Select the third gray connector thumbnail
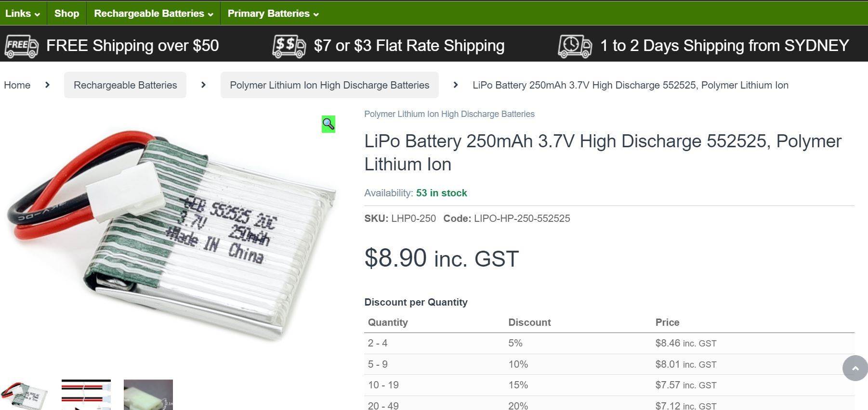Image resolution: width=868 pixels, height=410 pixels. [148, 395]
